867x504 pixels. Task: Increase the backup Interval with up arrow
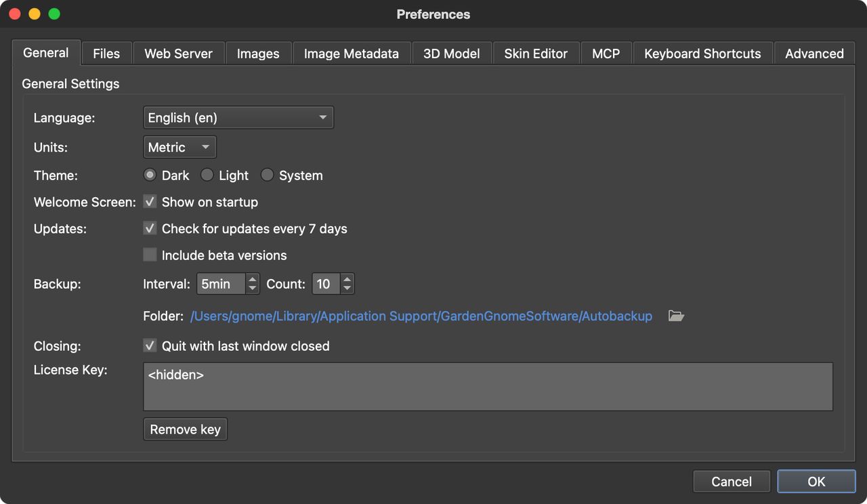[x=253, y=278]
